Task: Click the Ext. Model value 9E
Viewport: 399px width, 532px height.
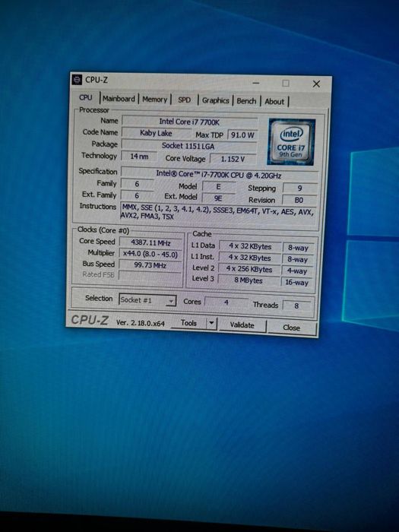Action: (x=218, y=198)
